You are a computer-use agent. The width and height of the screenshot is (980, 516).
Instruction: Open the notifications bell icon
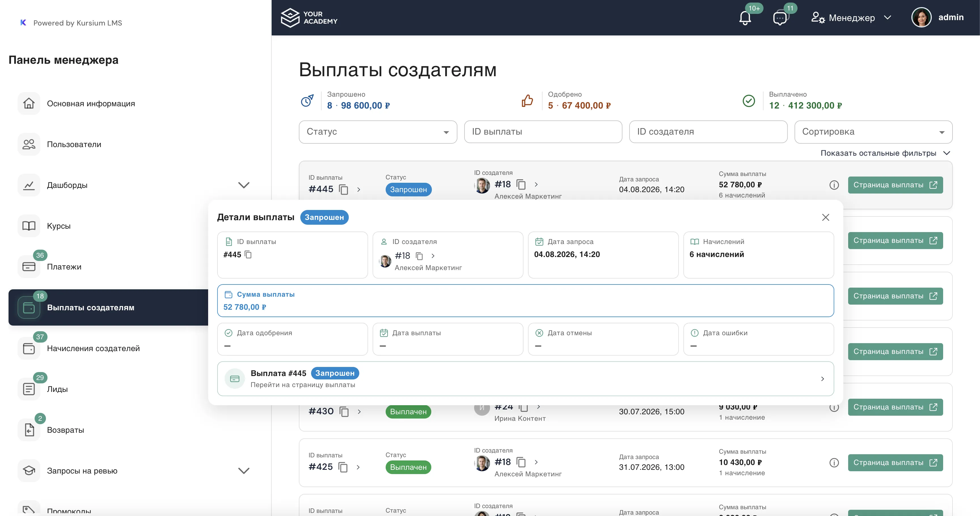coord(745,18)
